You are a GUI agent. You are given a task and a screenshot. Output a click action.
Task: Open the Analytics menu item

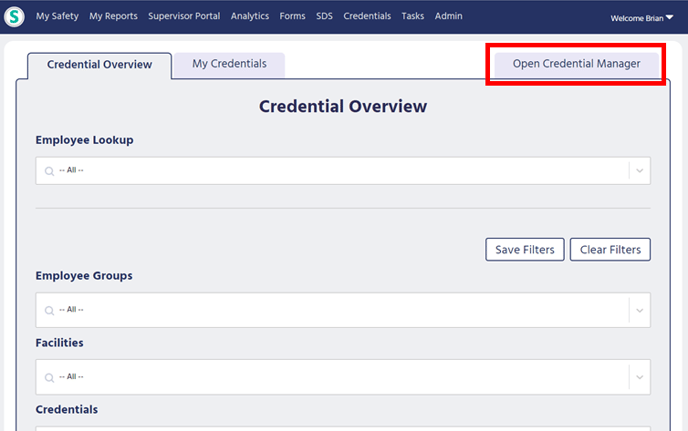click(x=250, y=16)
